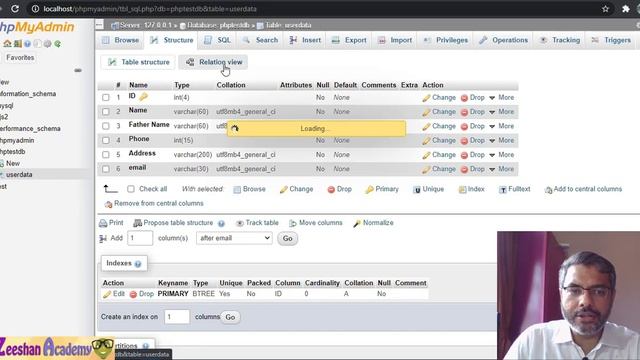Expand More actions for the ID column
640x360 pixels.
pos(502,98)
